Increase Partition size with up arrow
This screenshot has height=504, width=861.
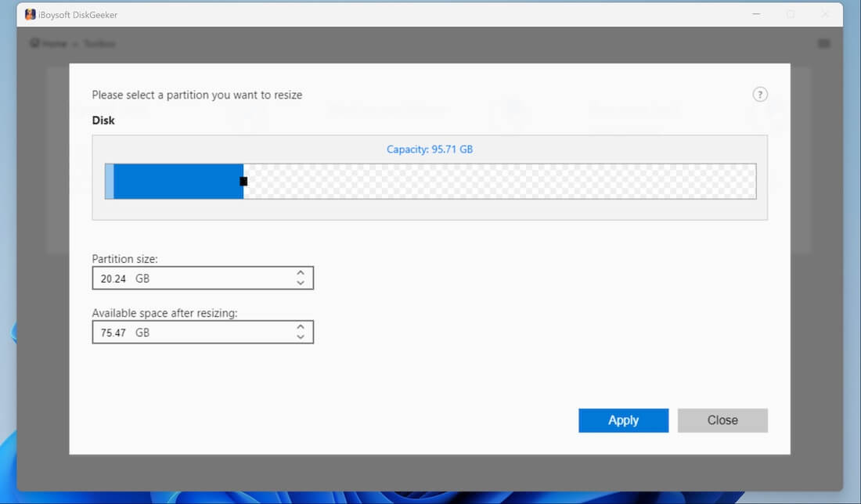301,272
